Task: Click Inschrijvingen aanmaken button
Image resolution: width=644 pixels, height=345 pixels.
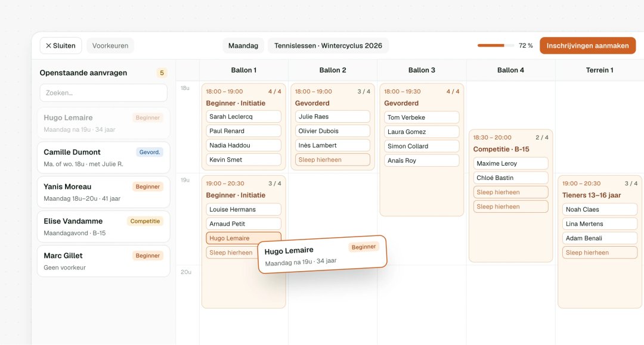Action: pyautogui.click(x=588, y=45)
